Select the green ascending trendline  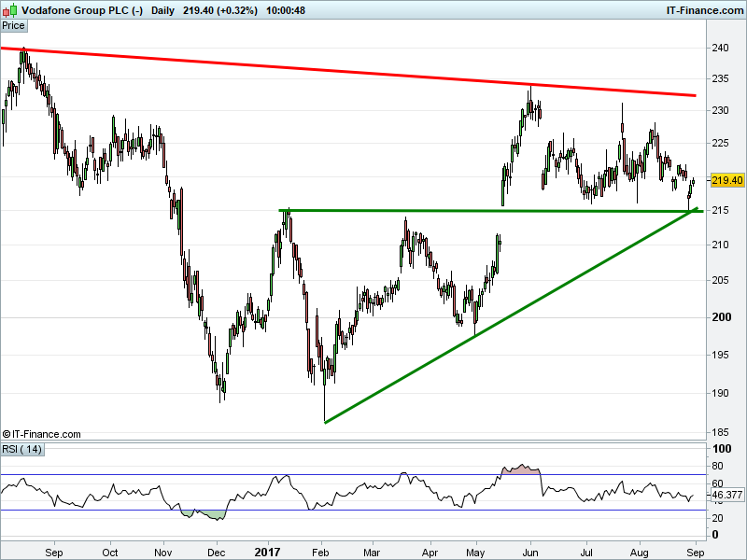point(511,315)
